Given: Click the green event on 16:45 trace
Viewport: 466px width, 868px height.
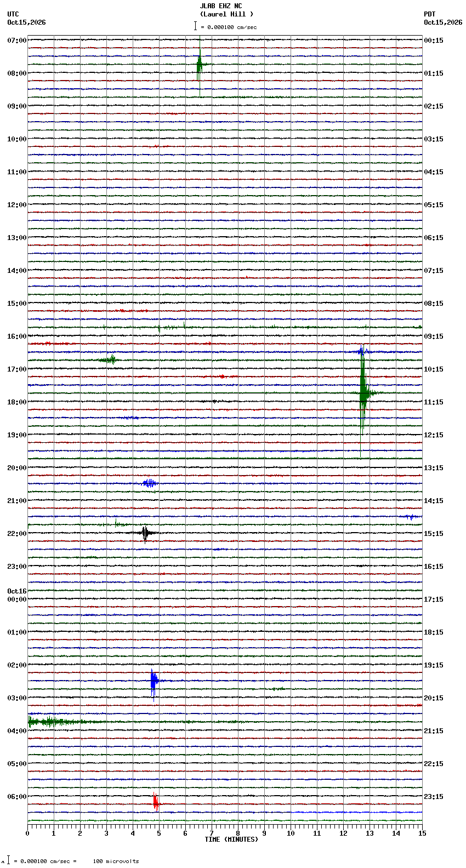Looking at the screenshot, I should click(109, 360).
